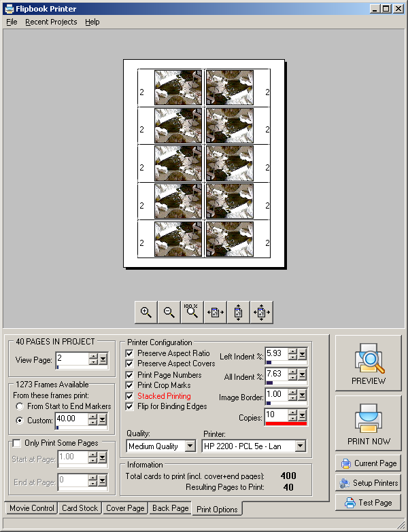Expand the Printer selection dropdown
This screenshot has height=532, width=408.
click(x=299, y=446)
